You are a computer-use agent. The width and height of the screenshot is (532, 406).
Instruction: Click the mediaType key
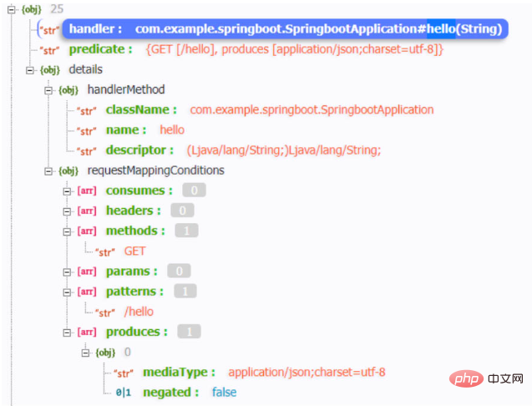[179, 373]
